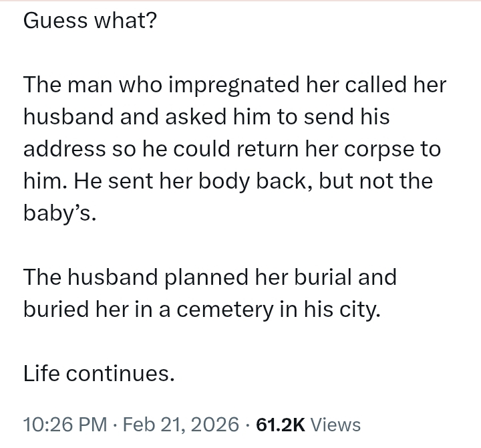The height and width of the screenshot is (448, 481).
Task: Click the line starting 'The man who impregnated'
Action: click(234, 85)
